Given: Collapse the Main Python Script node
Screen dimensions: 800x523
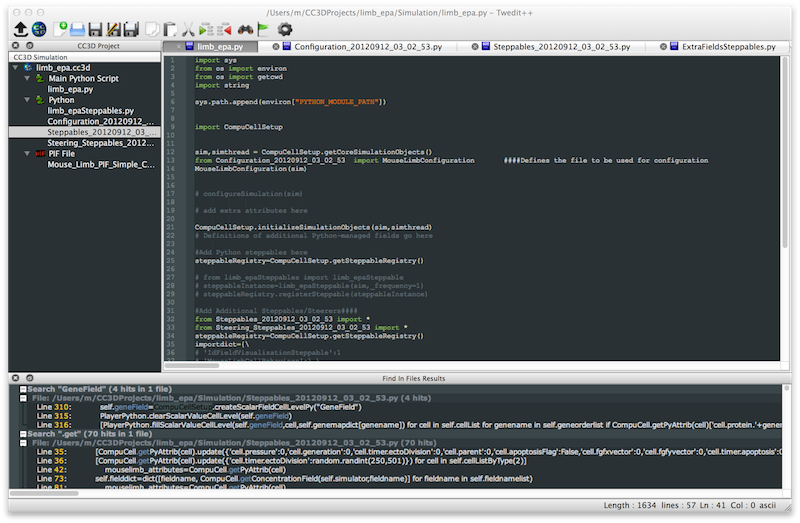Looking at the screenshot, I should click(x=27, y=78).
